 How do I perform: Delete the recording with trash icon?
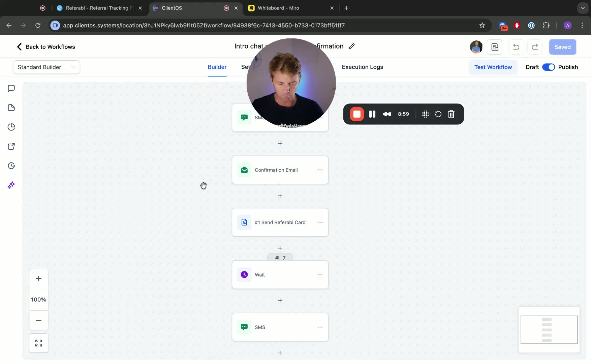[x=451, y=114]
